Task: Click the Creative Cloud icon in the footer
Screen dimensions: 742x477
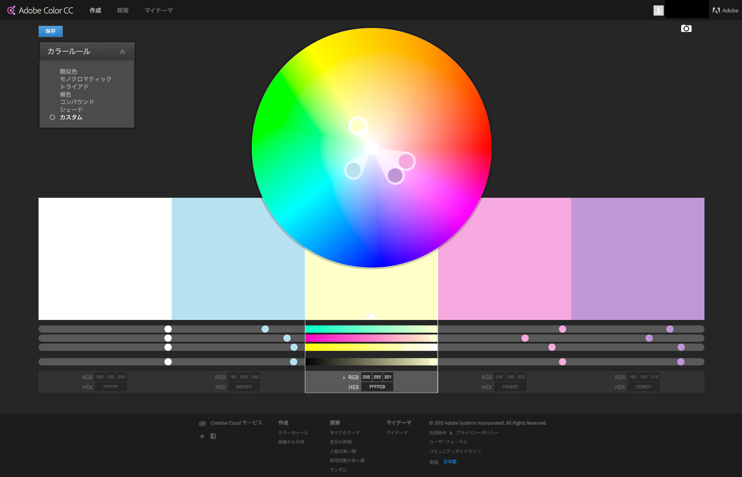Action: pyautogui.click(x=202, y=423)
